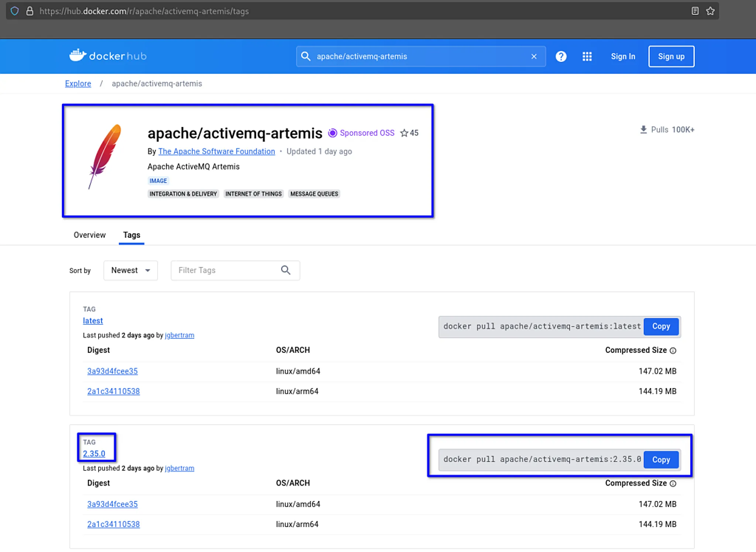The image size is (756, 552).
Task: Click the Filter Tags search icon
Action: point(286,270)
